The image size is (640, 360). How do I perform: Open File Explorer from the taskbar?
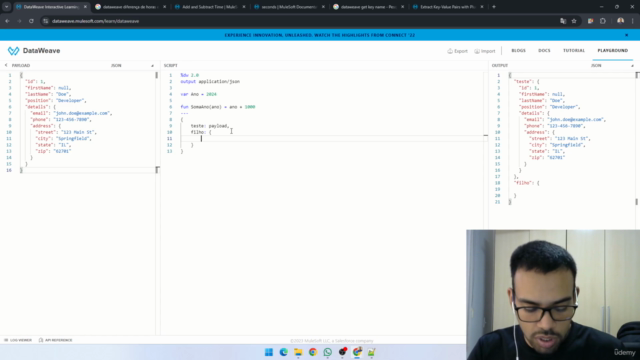tap(298, 352)
